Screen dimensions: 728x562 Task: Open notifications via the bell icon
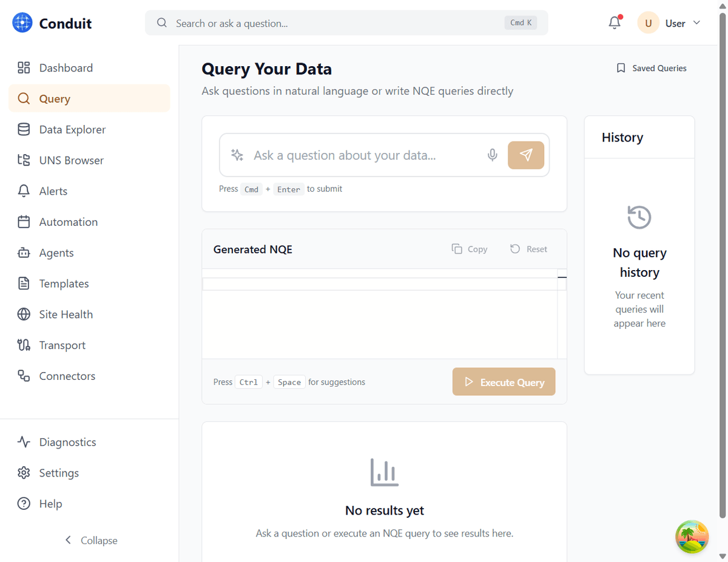pos(614,22)
